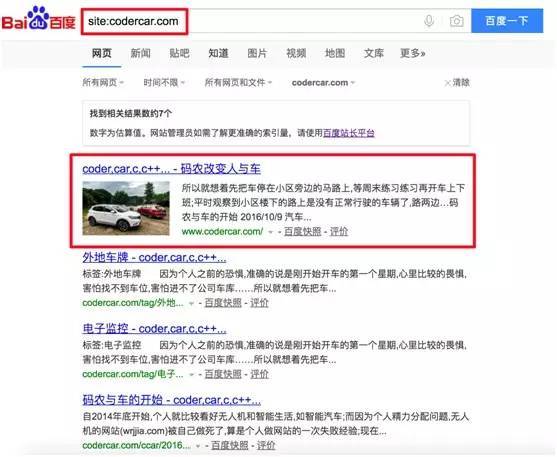Click the 百度一下 search button
The height and width of the screenshot is (457, 557).
point(507,21)
